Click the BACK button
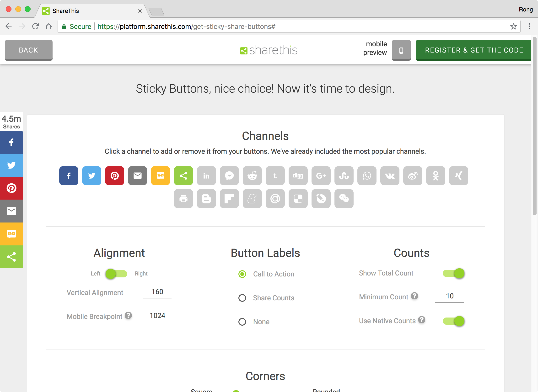This screenshot has width=538, height=392. (x=29, y=50)
